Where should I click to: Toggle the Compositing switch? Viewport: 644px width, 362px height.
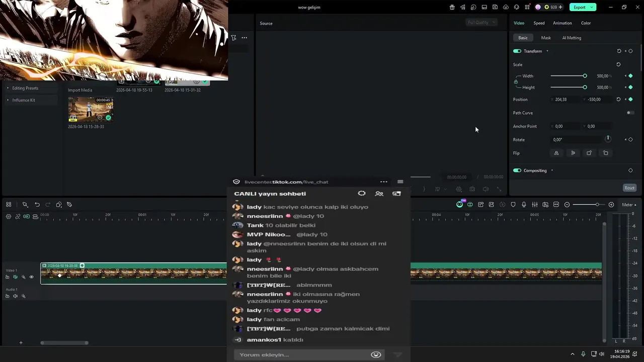click(517, 170)
